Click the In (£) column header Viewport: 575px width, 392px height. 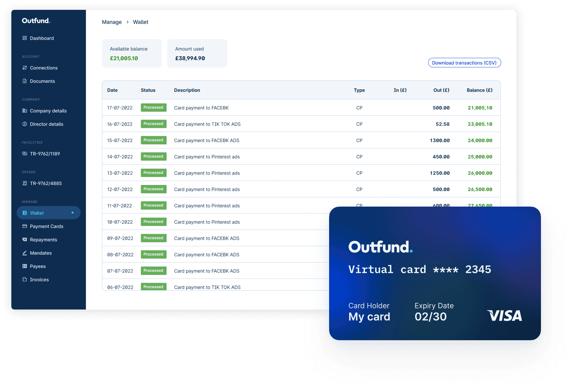click(400, 90)
